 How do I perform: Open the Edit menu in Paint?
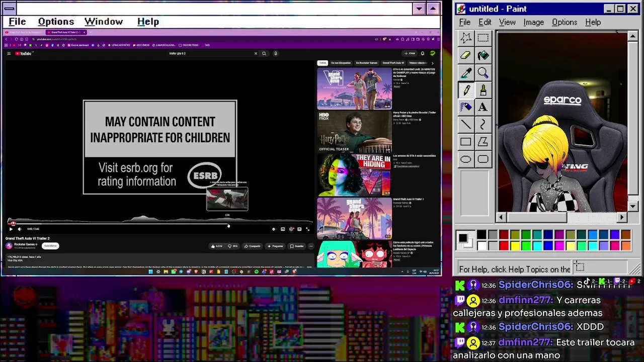(x=485, y=22)
